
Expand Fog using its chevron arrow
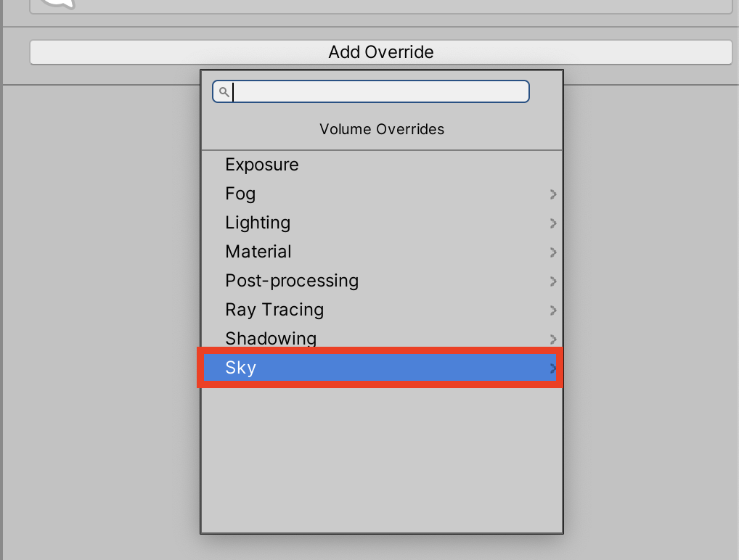pyautogui.click(x=553, y=194)
